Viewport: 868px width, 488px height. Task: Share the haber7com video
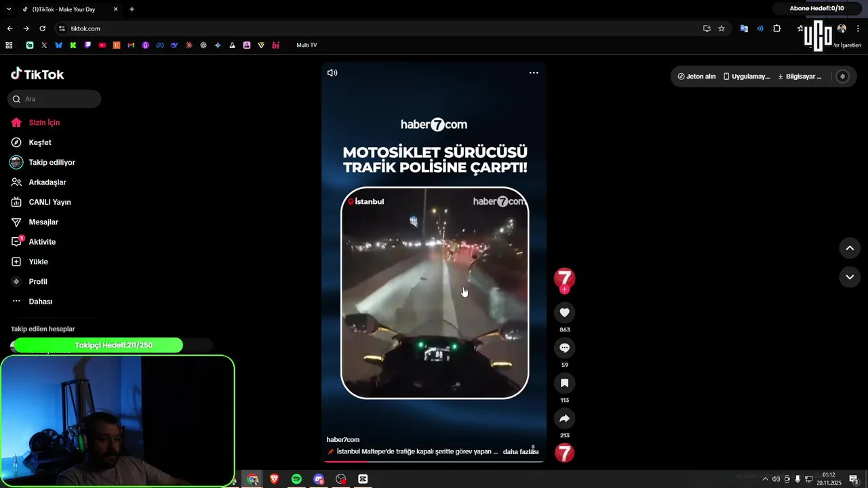564,418
